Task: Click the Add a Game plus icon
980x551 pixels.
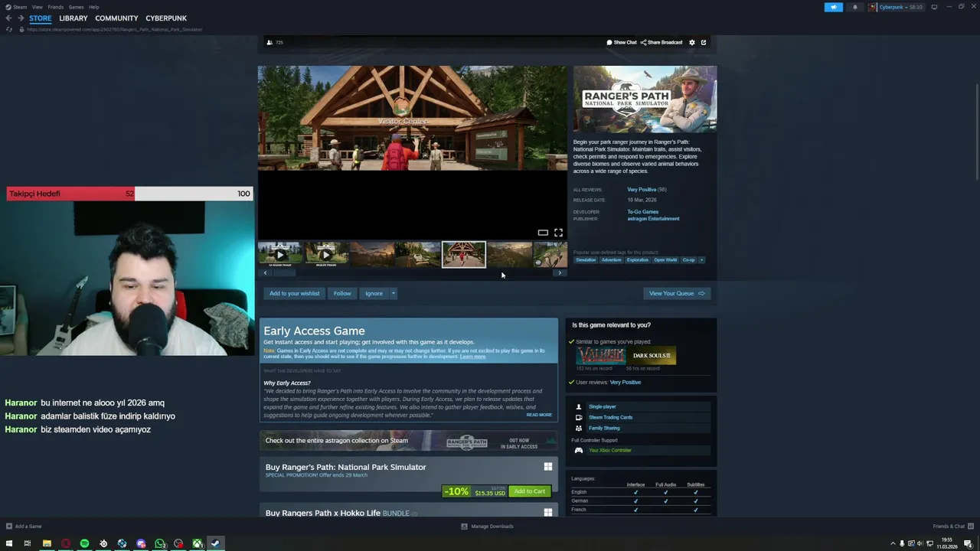Action: click(9, 527)
